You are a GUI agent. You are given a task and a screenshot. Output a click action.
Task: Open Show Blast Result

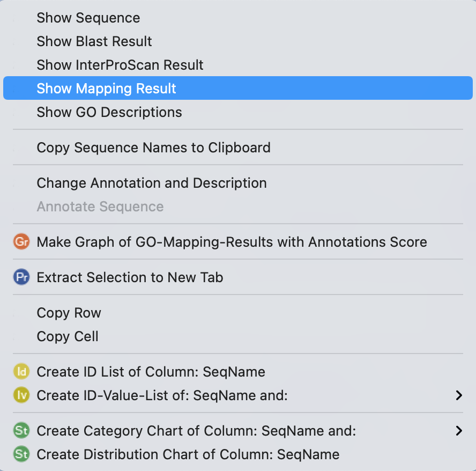[x=94, y=41]
